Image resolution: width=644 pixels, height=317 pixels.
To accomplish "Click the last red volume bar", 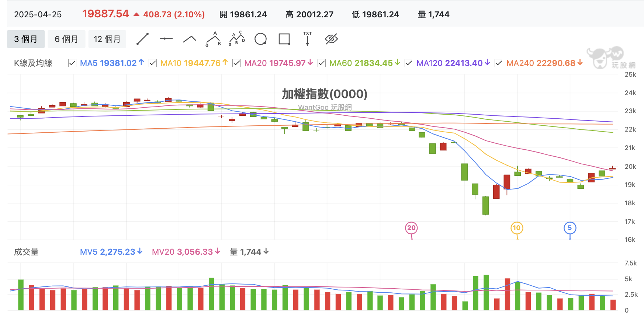I will (613, 305).
